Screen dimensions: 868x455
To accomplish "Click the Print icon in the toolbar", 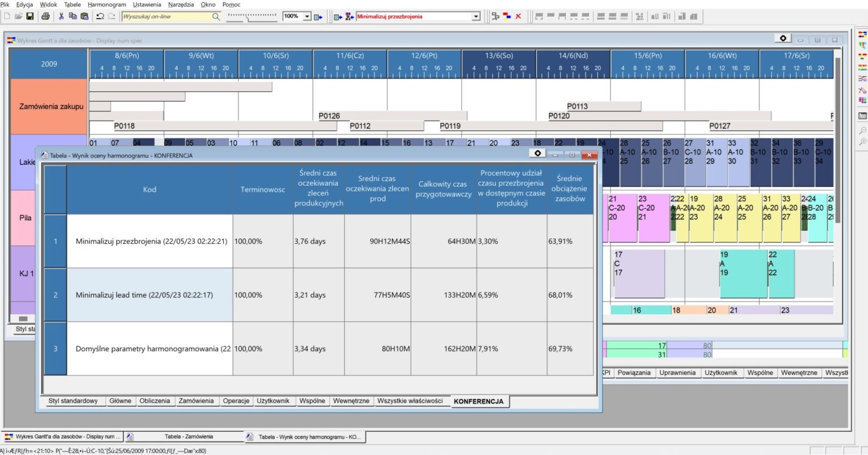I will click(45, 16).
